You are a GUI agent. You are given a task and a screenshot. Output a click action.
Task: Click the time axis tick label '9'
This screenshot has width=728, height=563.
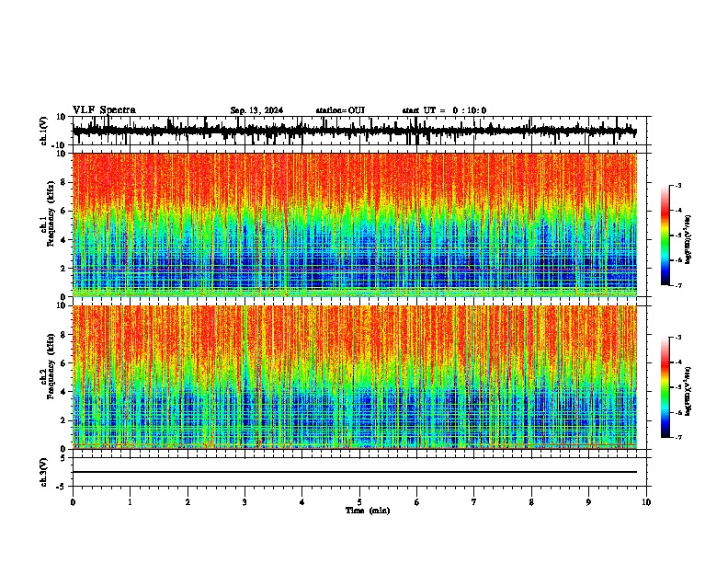point(588,502)
